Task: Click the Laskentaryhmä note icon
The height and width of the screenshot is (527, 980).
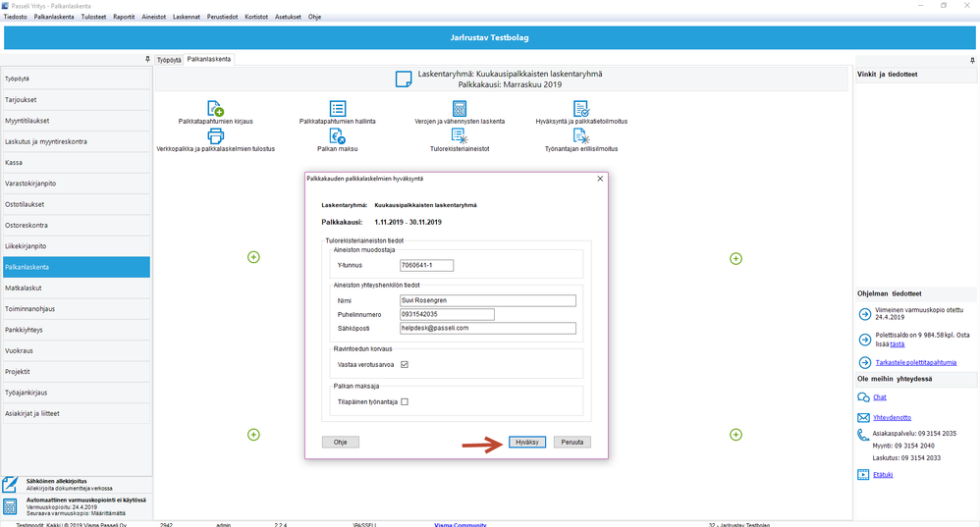Action: pyautogui.click(x=404, y=79)
